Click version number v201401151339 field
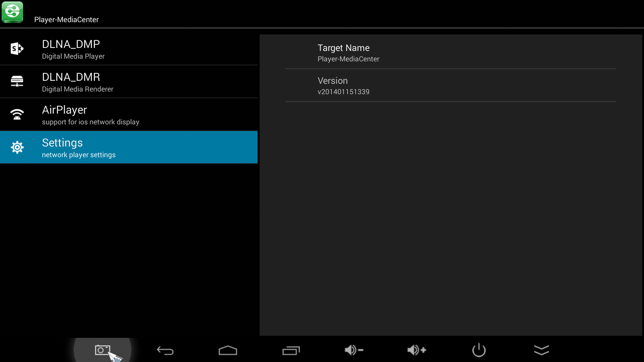This screenshot has height=362, width=644. pos(343,92)
